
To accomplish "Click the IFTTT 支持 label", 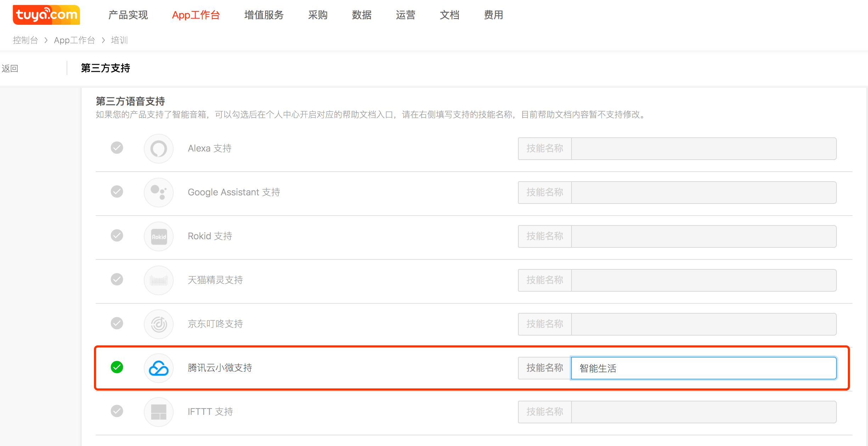I will (x=210, y=412).
